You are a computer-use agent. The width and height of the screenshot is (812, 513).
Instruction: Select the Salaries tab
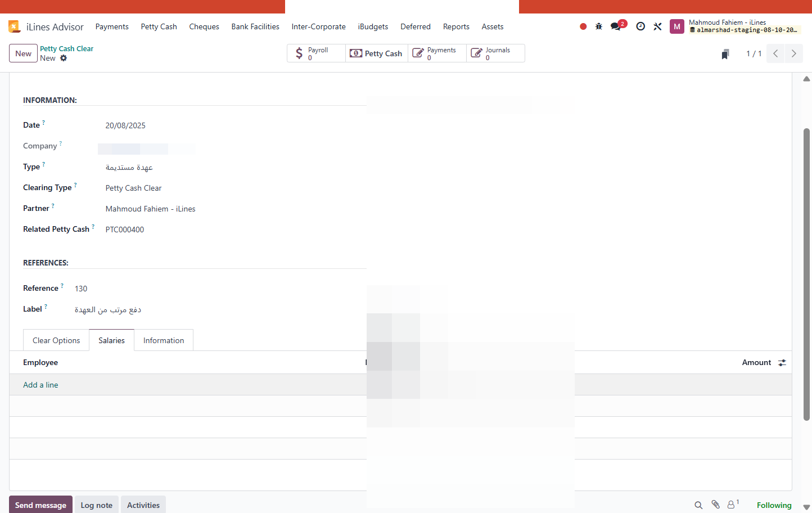click(x=111, y=340)
